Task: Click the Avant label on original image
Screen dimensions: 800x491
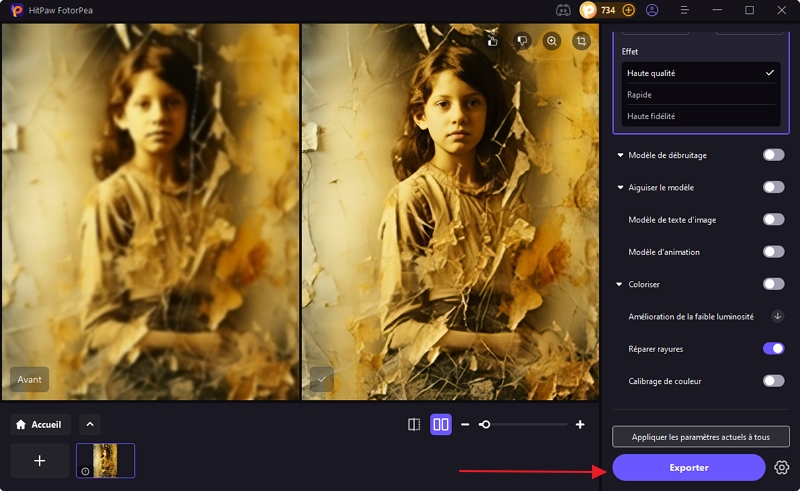Action: coord(30,379)
